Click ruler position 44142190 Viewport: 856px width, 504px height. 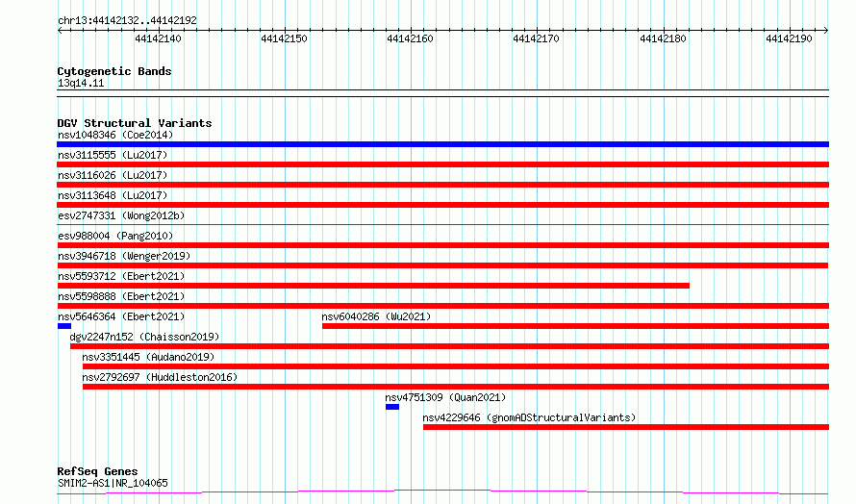point(790,38)
